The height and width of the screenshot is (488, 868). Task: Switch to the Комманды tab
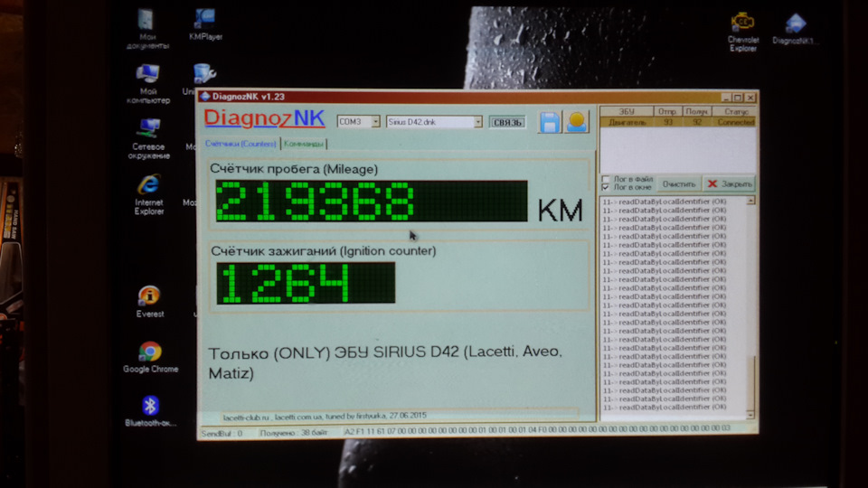pos(304,144)
